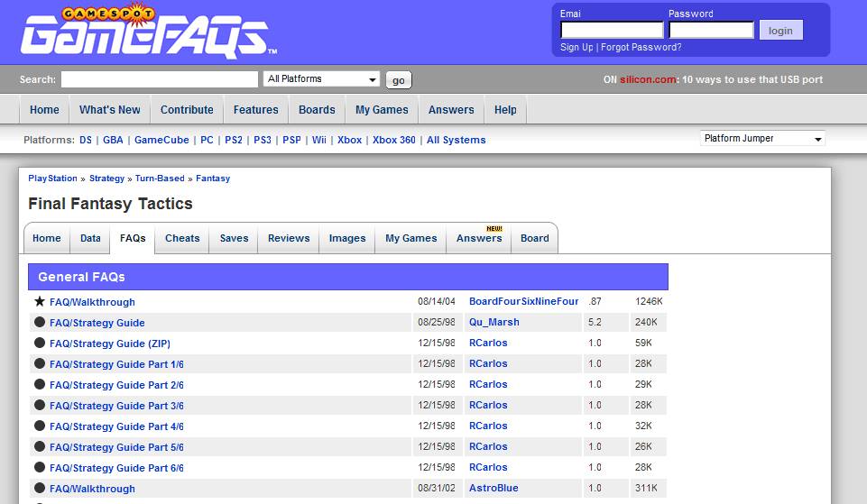Go to the PS3 platform link
Image resolution: width=867 pixels, height=504 pixels.
click(263, 140)
